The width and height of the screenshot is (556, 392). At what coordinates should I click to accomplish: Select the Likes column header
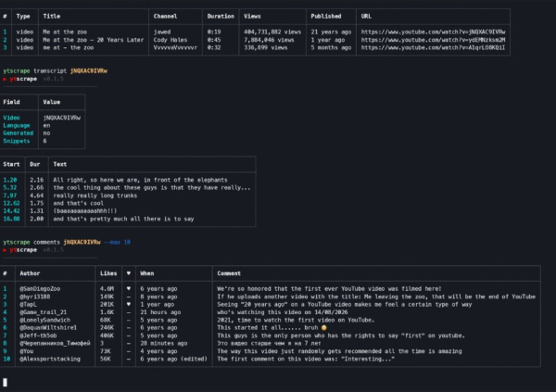[108, 273]
